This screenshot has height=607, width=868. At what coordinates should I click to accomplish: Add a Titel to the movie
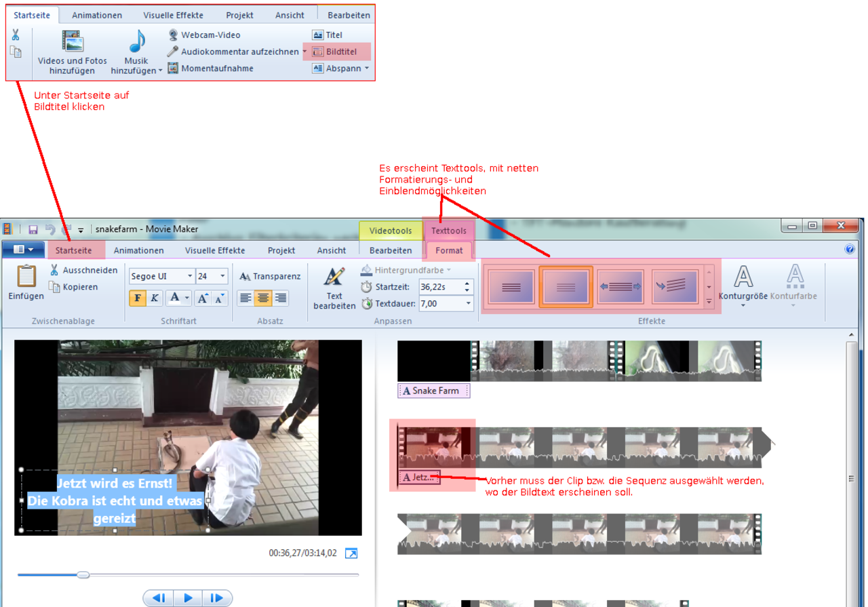(327, 35)
